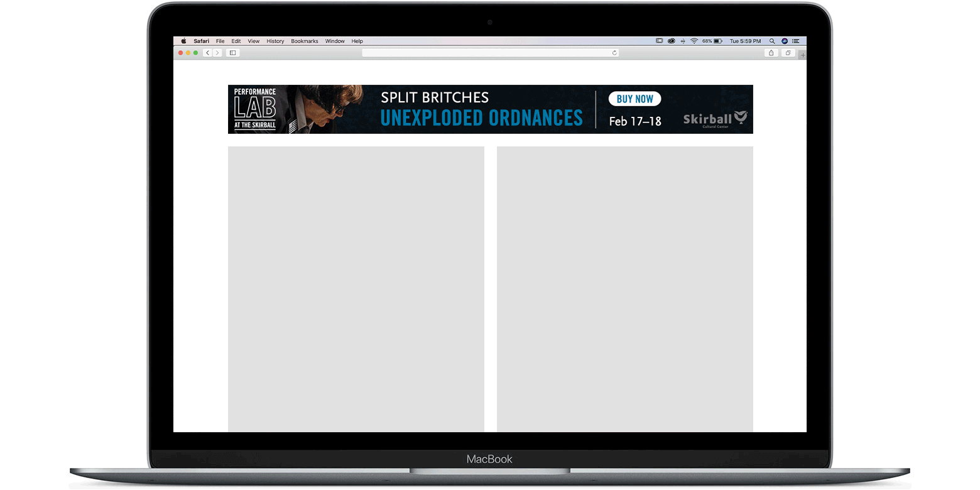Click the Performance Lab logo in banner
This screenshot has height=490, width=980.
(255, 109)
